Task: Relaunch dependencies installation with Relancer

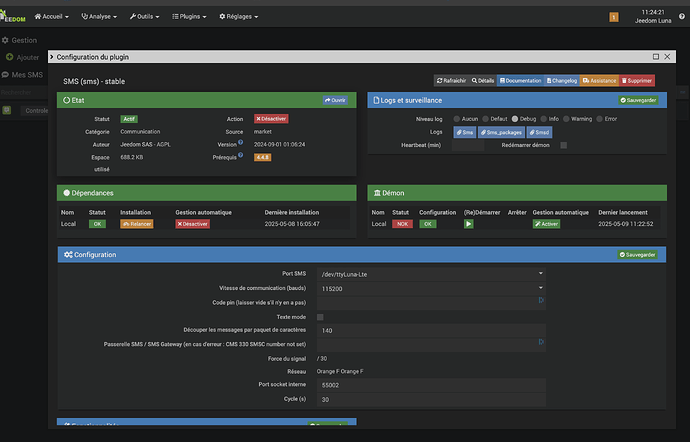Action: [x=137, y=224]
